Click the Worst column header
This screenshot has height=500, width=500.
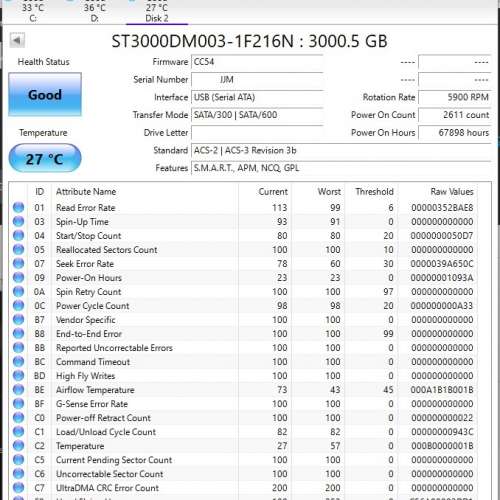[x=329, y=192]
